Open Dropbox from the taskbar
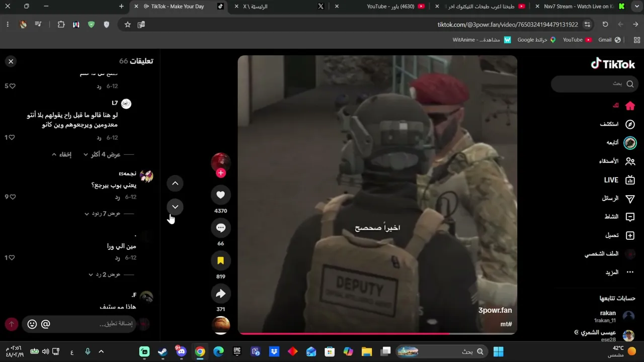Screen dimensions: 644x362 (274, 351)
